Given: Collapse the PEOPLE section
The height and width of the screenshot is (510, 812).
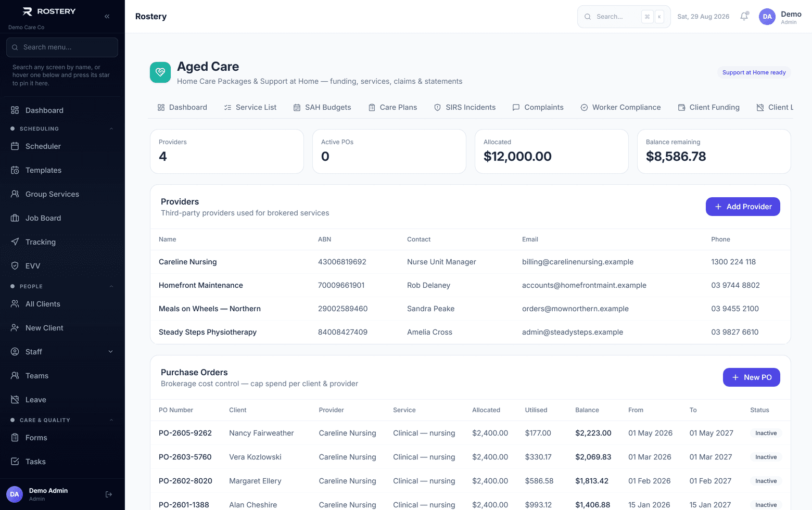Looking at the screenshot, I should [x=62, y=286].
